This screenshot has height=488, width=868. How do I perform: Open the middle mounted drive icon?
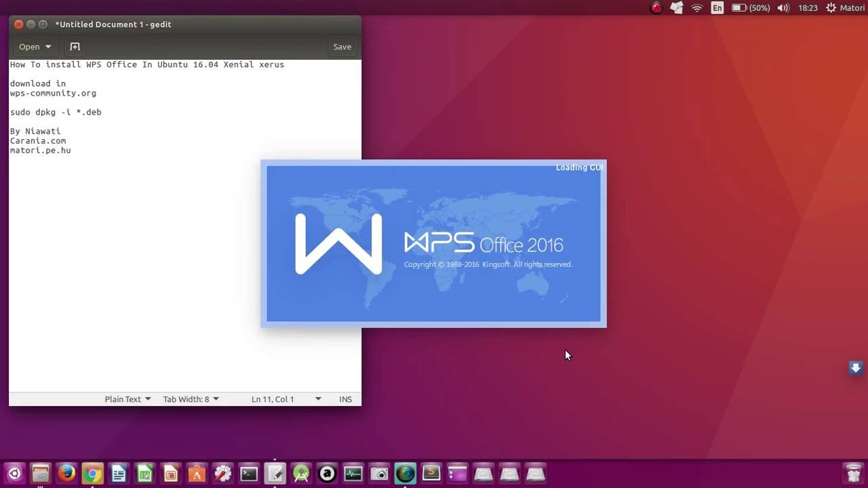[509, 473]
